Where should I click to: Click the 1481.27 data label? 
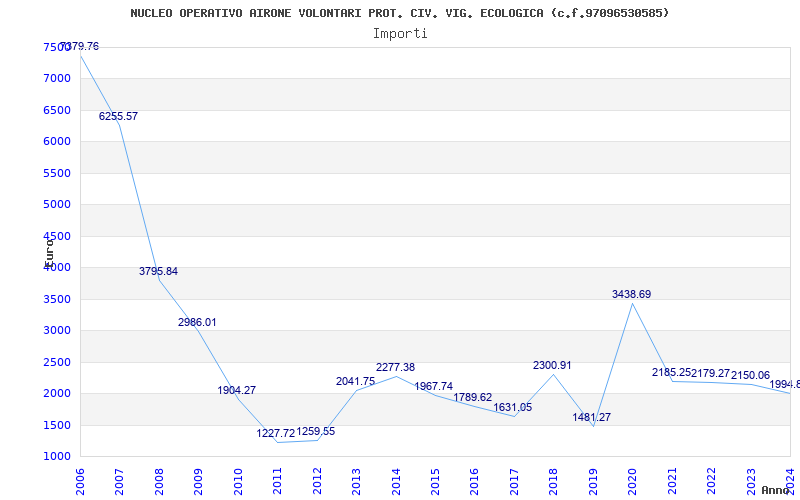click(x=591, y=418)
